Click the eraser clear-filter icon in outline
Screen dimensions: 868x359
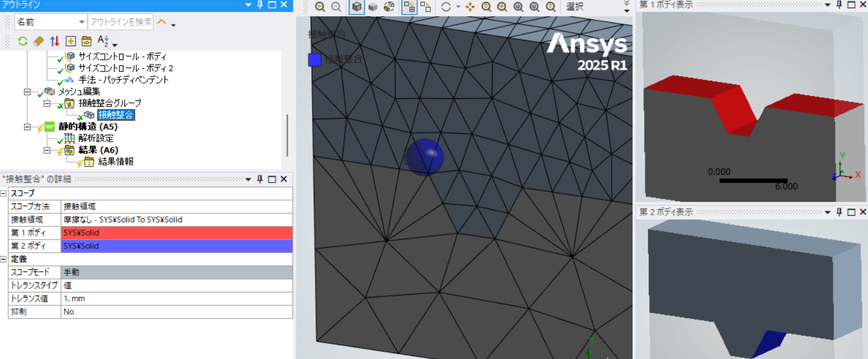click(39, 41)
